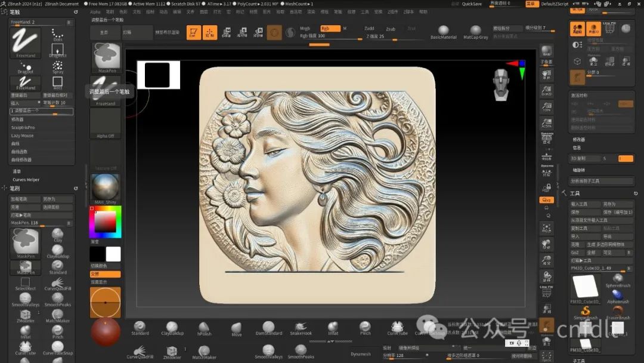Choose the SnakeHook brush
The image size is (644, 363).
(x=301, y=327)
